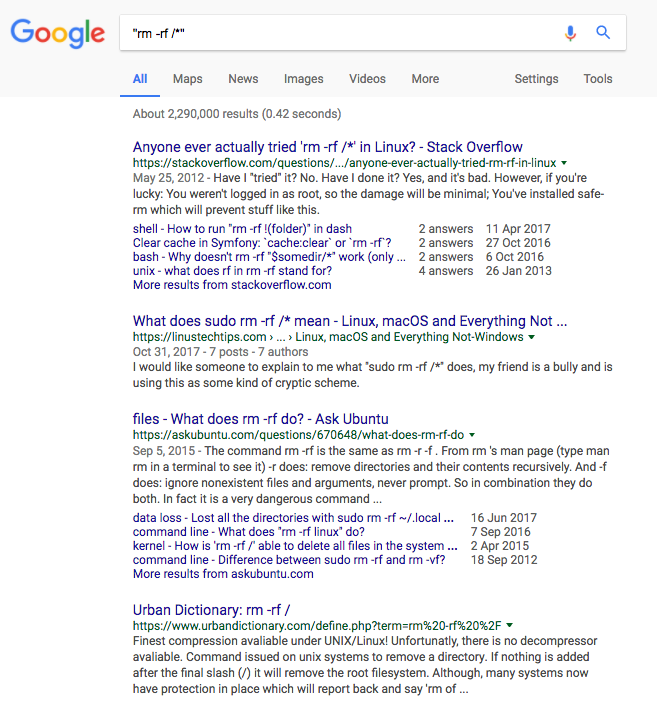Image resolution: width=657 pixels, height=712 pixels.
Task: Open 'Difference between sudo rm -rf and rm -vf?'
Action: point(289,560)
